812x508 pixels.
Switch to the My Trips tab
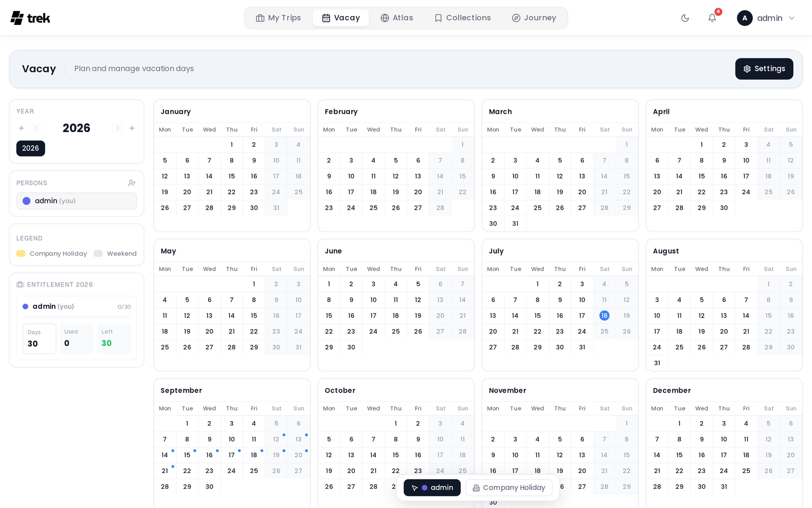click(x=278, y=18)
